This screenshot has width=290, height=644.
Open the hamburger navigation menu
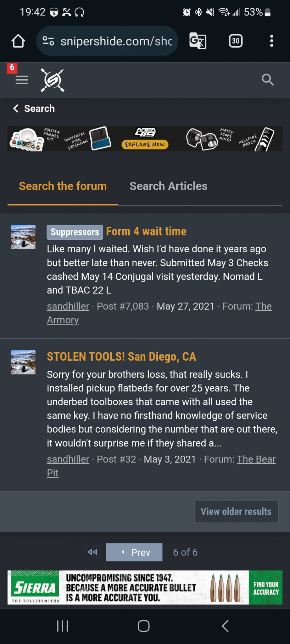pos(22,80)
